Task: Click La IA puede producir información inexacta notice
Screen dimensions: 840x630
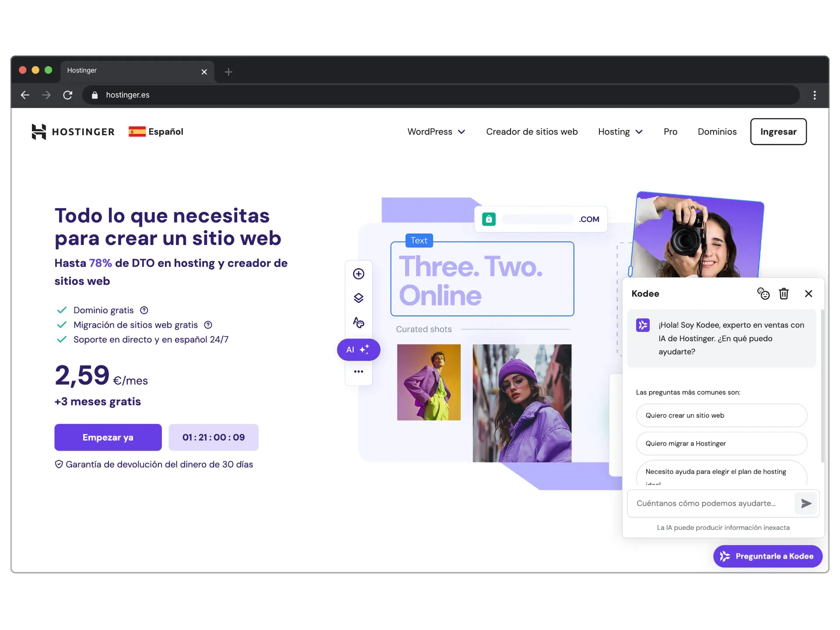Action: [x=723, y=528]
